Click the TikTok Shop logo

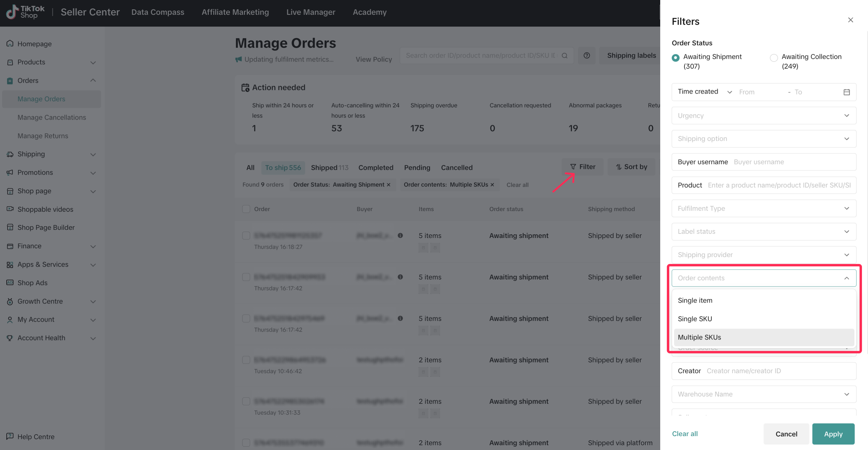(x=25, y=12)
